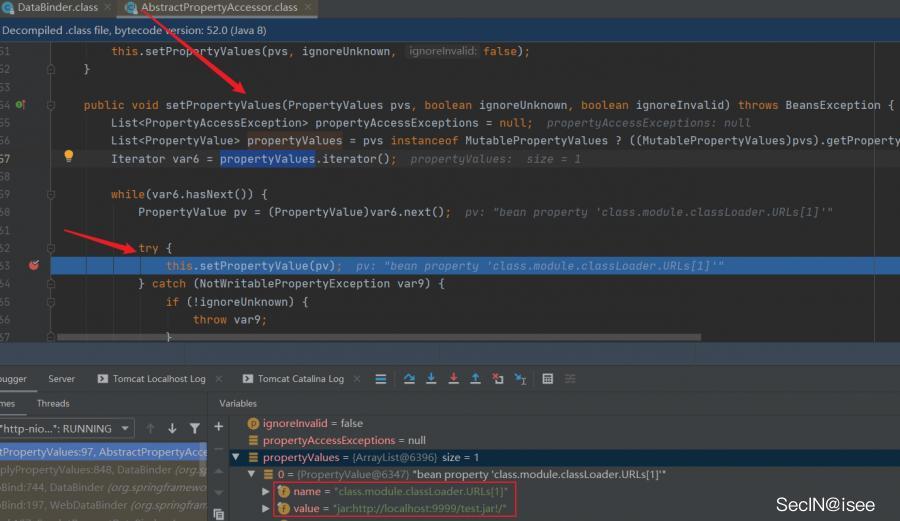
Task: Toggle the breakpoint on this.setPropertyValue(pv) line
Action: [34, 265]
